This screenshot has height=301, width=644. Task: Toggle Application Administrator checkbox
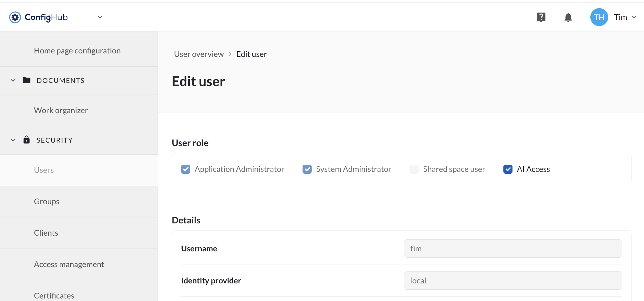[186, 169]
